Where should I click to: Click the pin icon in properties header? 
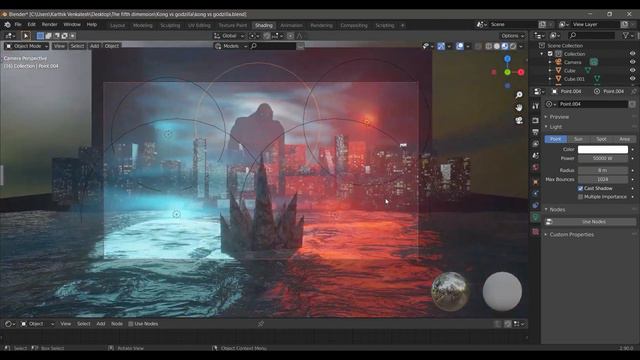point(634,91)
